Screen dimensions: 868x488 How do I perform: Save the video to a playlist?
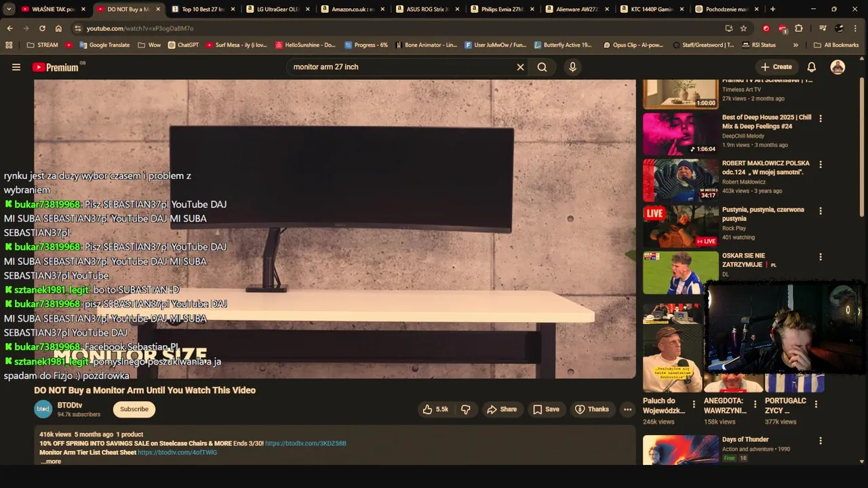pos(546,409)
